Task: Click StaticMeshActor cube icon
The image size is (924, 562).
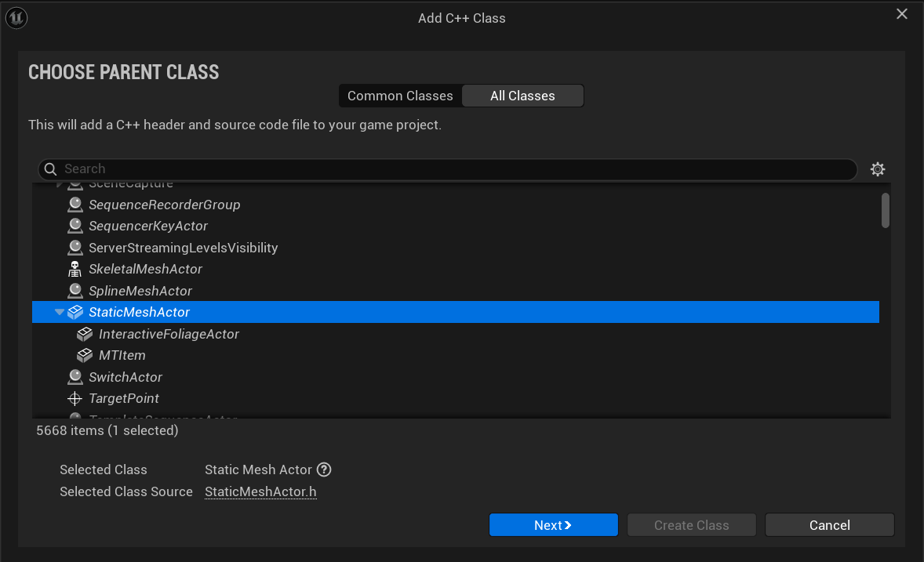Action: point(75,312)
